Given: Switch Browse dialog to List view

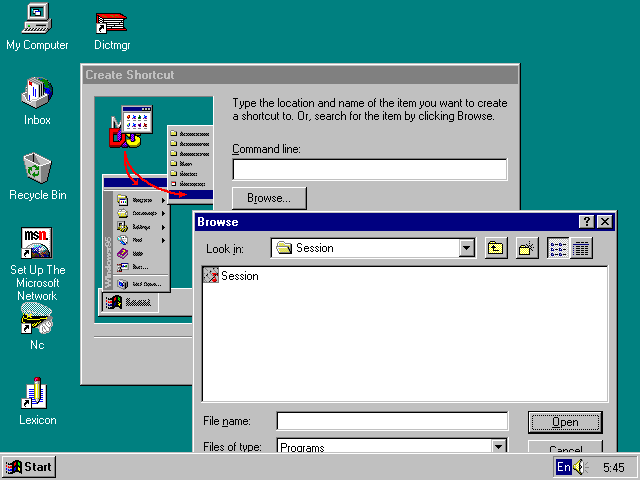Looking at the screenshot, I should (x=558, y=248).
